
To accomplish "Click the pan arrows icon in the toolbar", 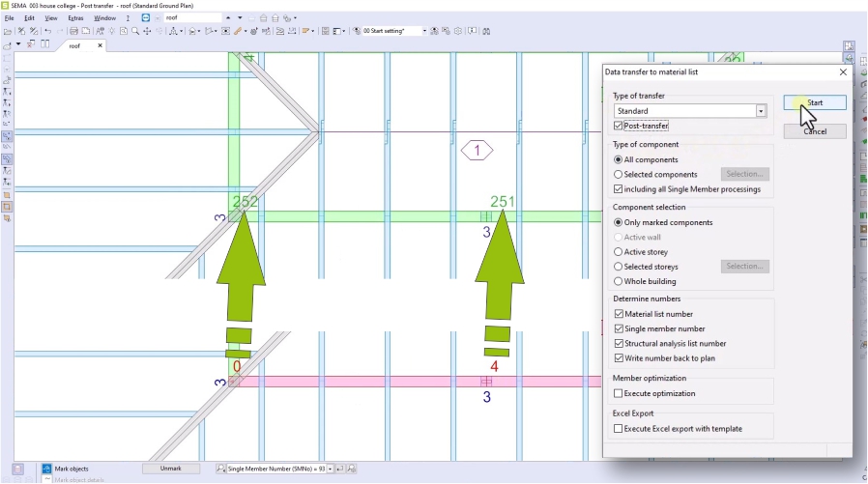I will coord(146,31).
